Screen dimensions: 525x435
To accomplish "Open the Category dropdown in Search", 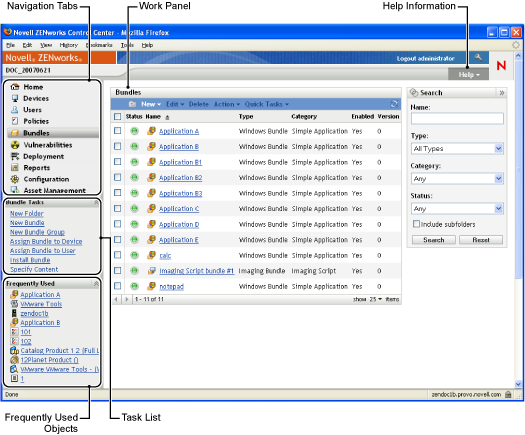I will coord(457,178).
